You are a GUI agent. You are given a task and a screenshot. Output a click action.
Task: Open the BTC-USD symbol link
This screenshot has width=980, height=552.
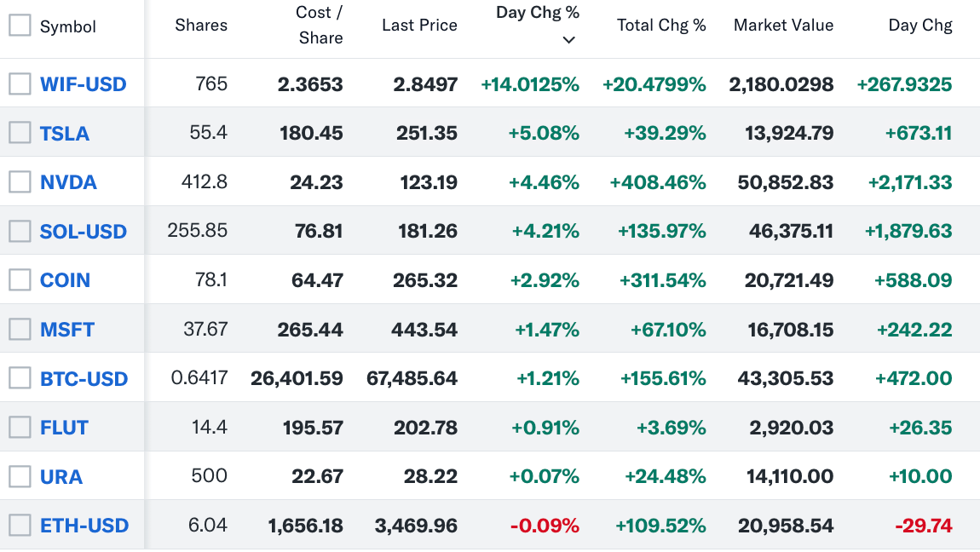tap(84, 379)
